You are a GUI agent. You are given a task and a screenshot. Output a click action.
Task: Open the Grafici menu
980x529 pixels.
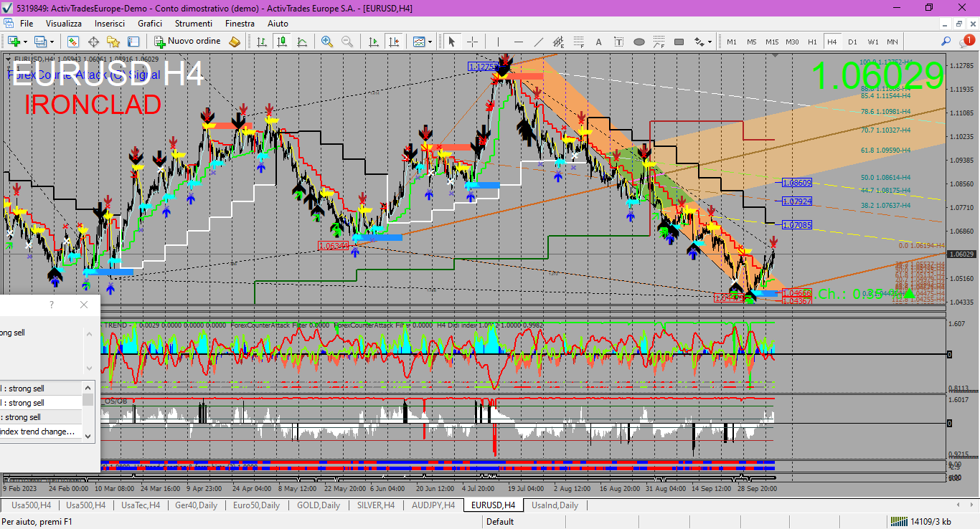pyautogui.click(x=150, y=24)
